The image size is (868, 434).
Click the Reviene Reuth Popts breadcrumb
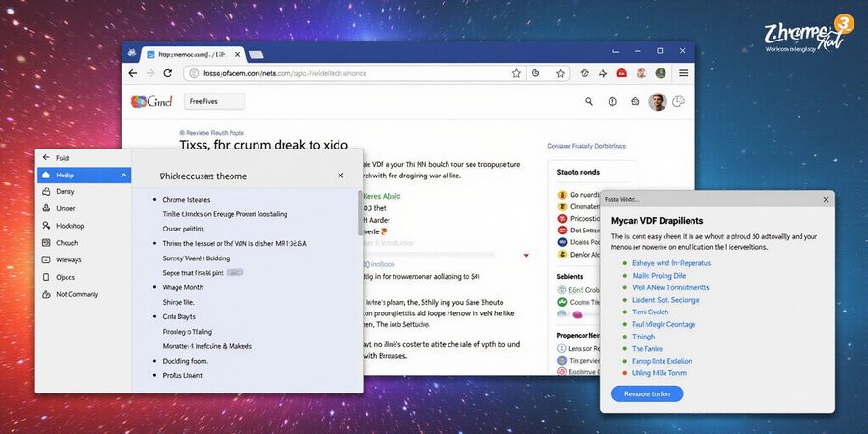point(212,133)
